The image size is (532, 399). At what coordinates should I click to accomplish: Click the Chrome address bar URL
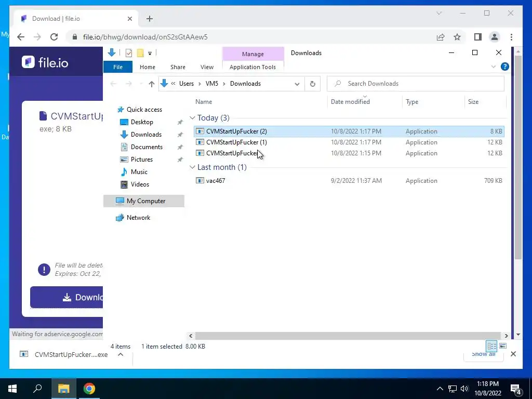point(145,37)
